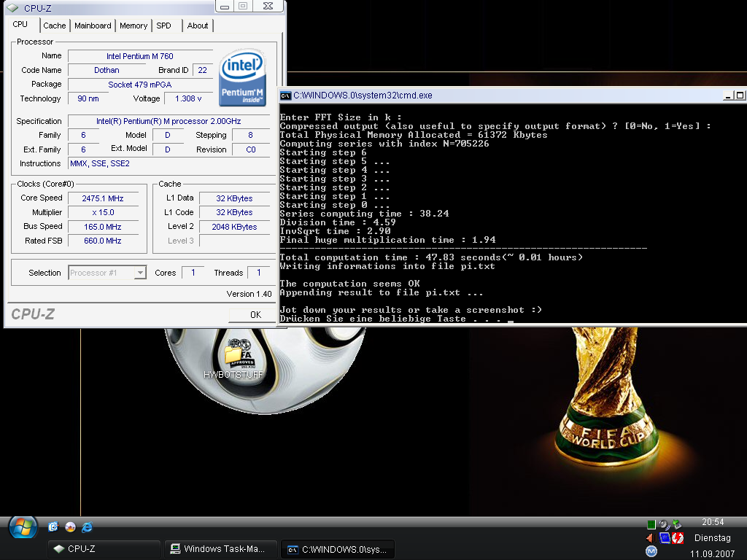
Task: Switch to the SPD tab
Action: point(164,26)
